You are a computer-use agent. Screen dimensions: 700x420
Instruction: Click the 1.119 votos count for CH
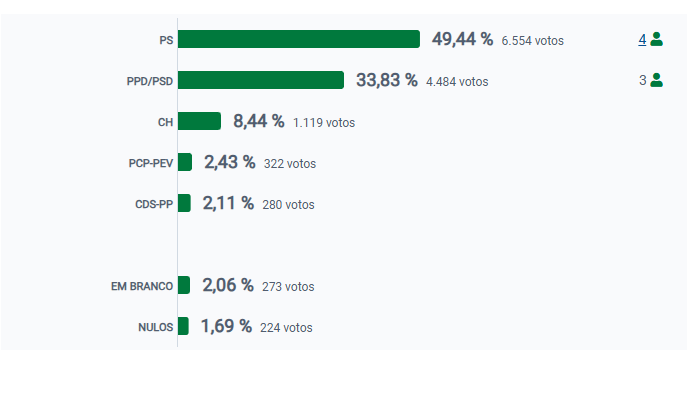tap(324, 123)
